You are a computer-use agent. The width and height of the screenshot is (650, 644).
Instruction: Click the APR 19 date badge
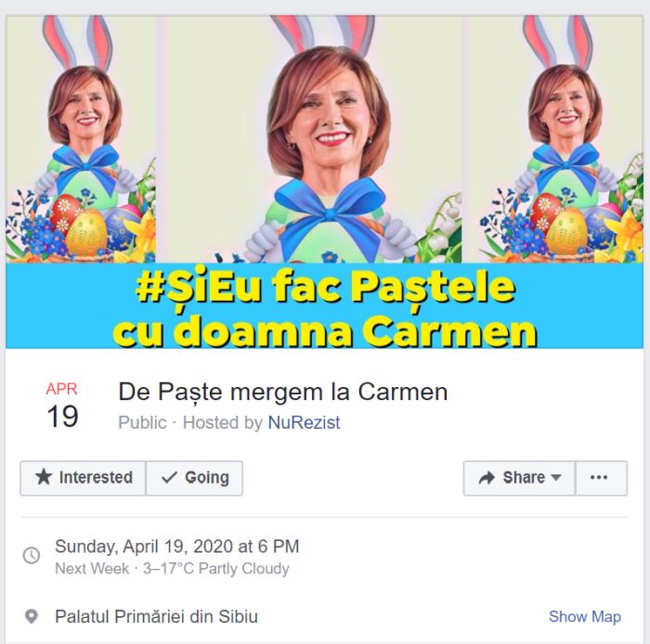point(62,405)
